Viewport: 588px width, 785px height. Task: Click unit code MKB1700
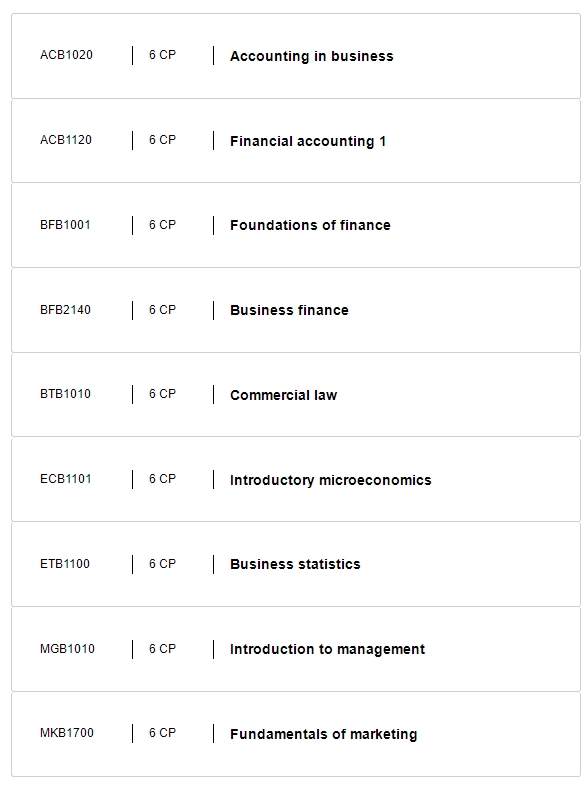(67, 733)
